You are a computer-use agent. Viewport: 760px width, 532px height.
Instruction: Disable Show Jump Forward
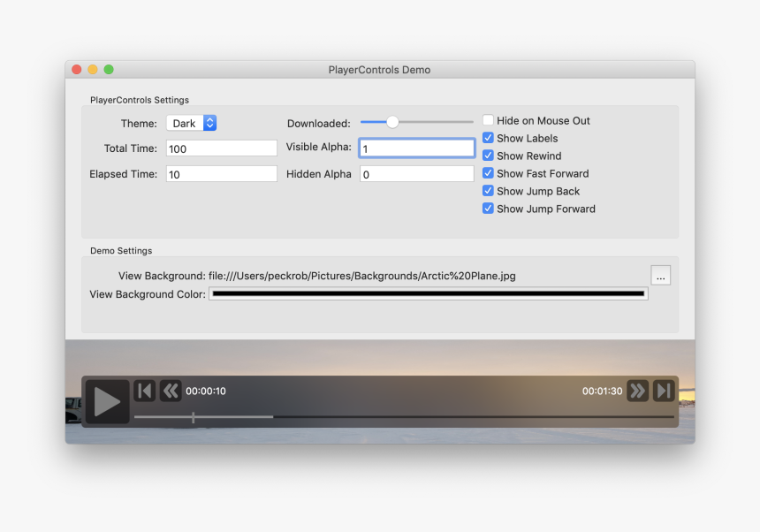pos(488,209)
